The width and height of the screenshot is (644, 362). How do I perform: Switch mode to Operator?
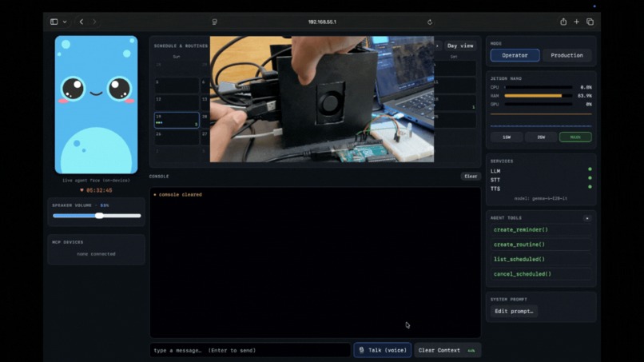coord(515,55)
